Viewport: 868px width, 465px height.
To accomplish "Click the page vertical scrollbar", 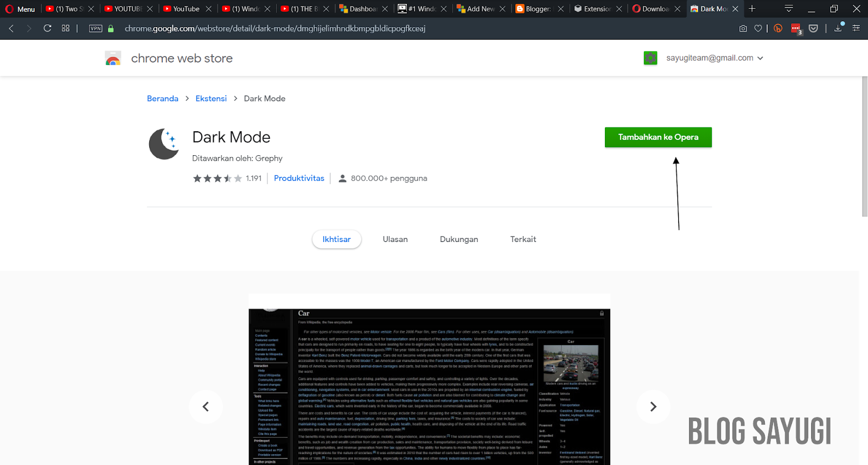I will click(865, 146).
